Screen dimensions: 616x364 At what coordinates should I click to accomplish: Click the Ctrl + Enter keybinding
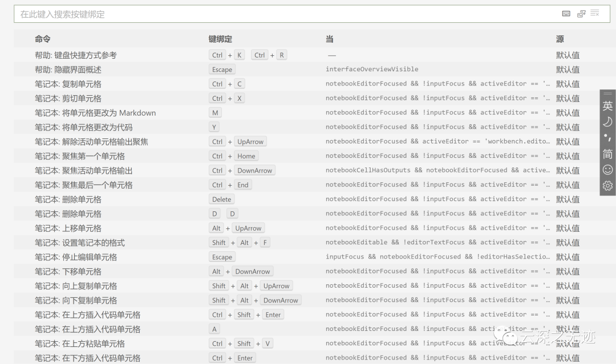tap(232, 358)
